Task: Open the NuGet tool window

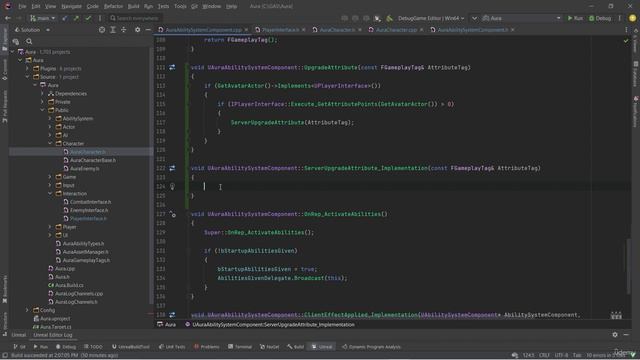Action: (x=269, y=347)
